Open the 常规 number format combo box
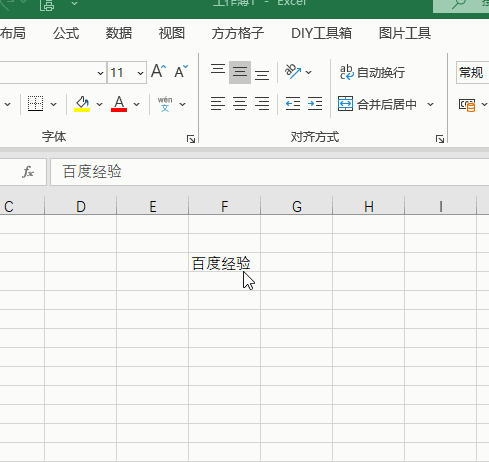The height and width of the screenshot is (462, 489). click(472, 72)
